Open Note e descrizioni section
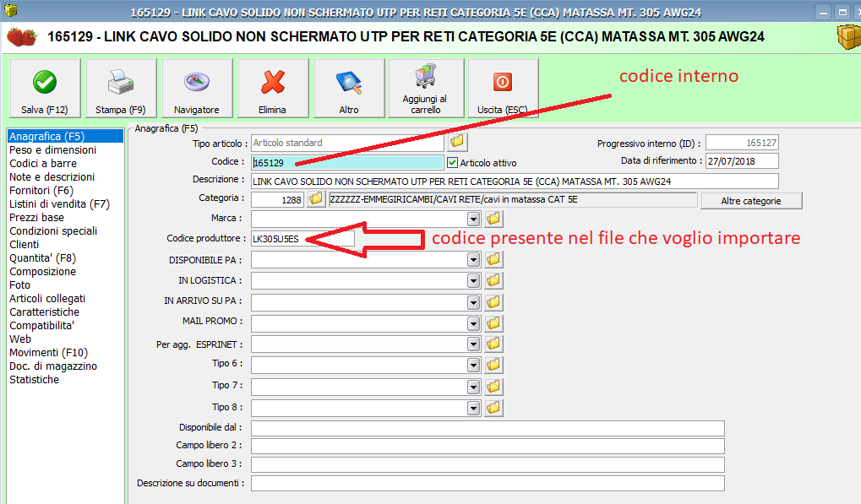The height and width of the screenshot is (504, 861). pyautogui.click(x=52, y=176)
